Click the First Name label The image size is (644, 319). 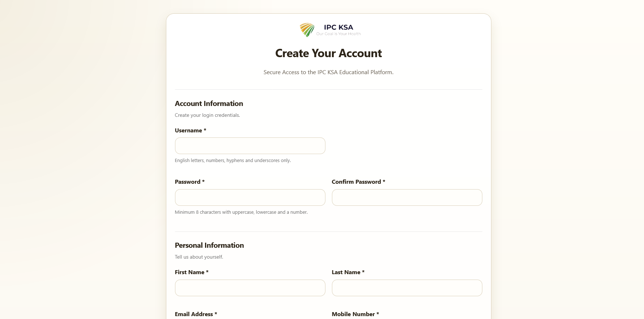[x=192, y=272]
